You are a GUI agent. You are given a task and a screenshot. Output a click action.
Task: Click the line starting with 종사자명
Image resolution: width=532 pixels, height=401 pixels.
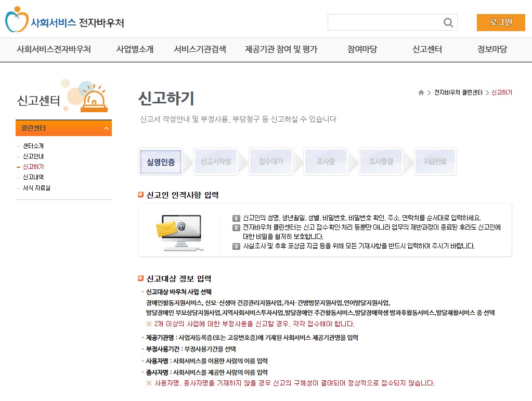[x=206, y=372]
